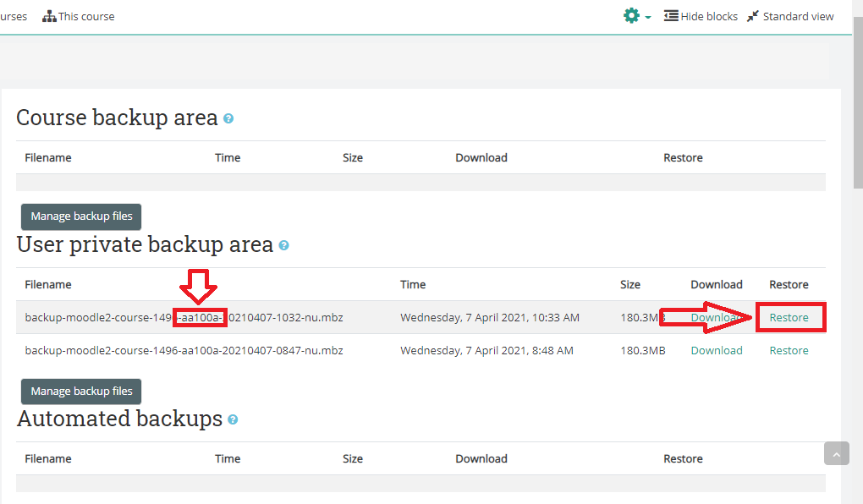Restore the 1032-nu.mbz backup

[x=789, y=317]
